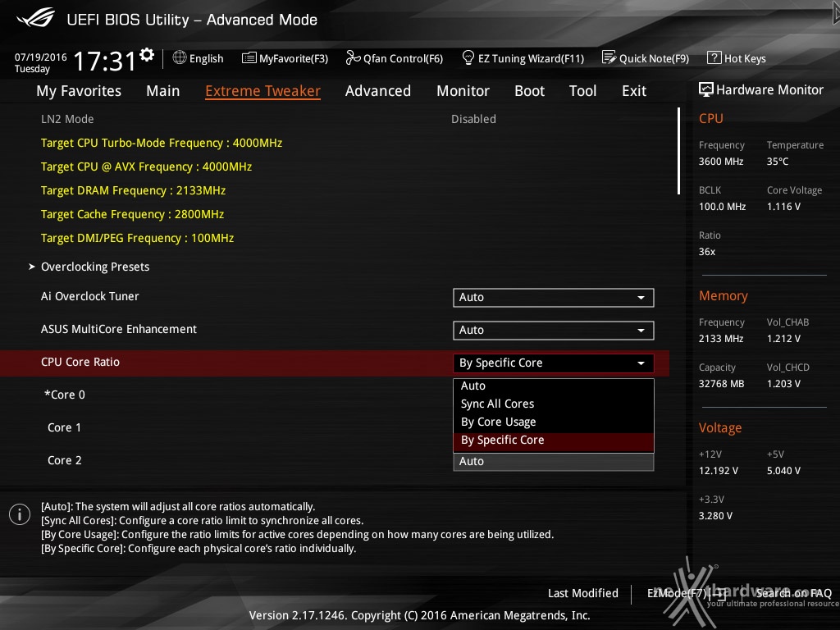This screenshot has height=630, width=840.
Task: Select the ASUS MultiCore Enhancement label
Action: coord(119,329)
